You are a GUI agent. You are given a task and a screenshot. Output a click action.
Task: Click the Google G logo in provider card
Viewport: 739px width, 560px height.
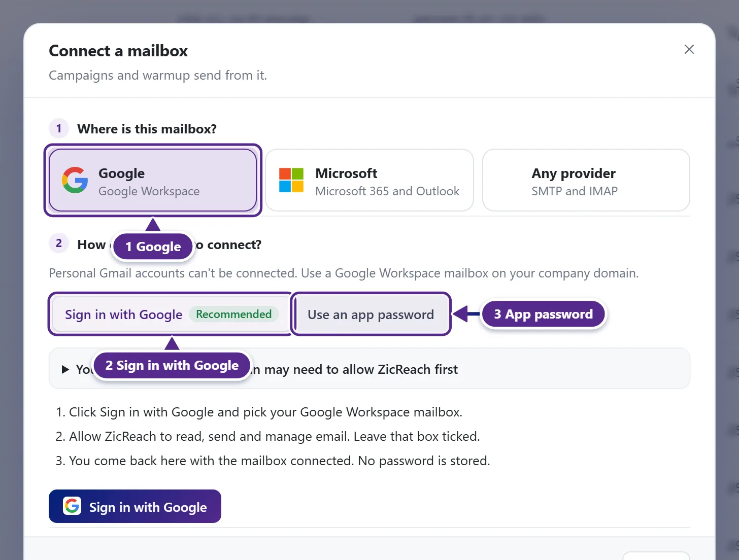click(75, 180)
